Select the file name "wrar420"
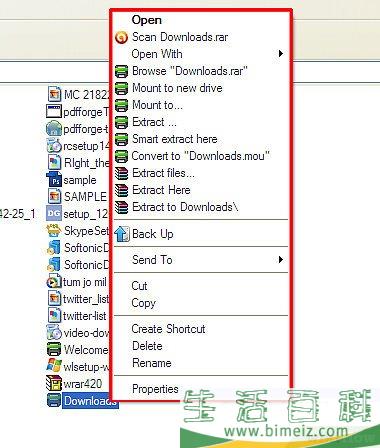 pyautogui.click(x=83, y=384)
